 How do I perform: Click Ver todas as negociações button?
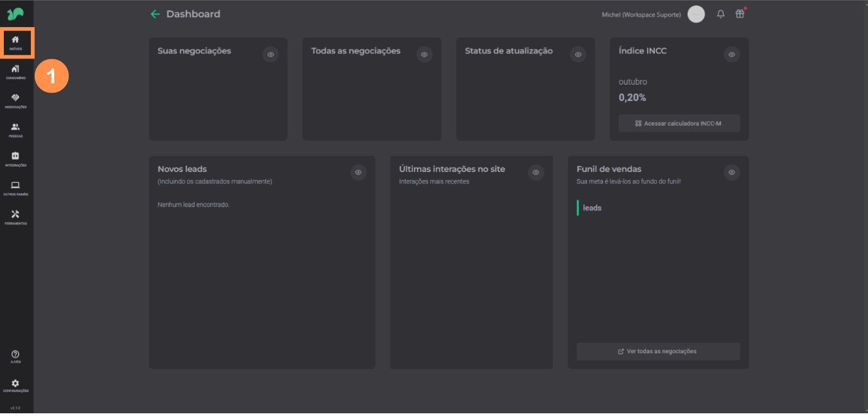[658, 351]
